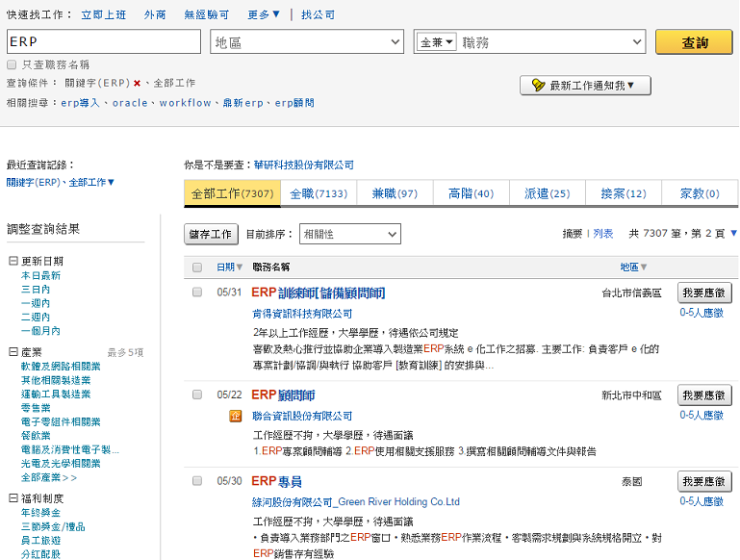The width and height of the screenshot is (740, 560).
Task: Click the red X to remove ERP keyword
Action: point(138,84)
